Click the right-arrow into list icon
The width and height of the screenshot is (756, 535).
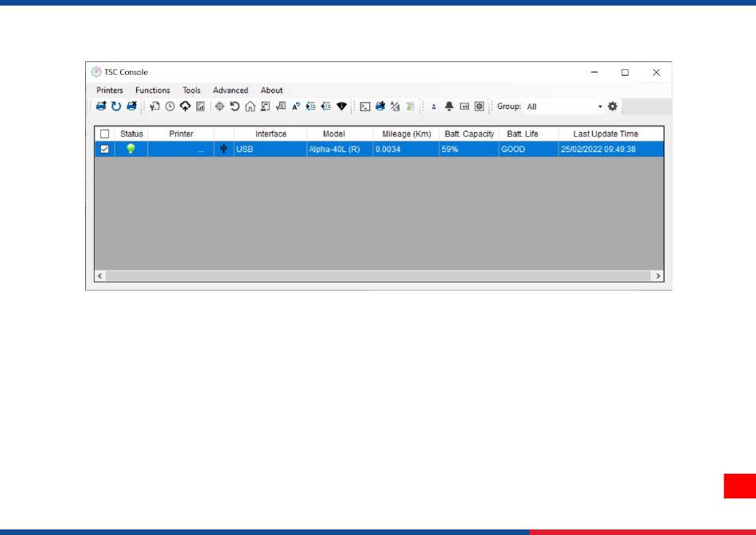311,106
